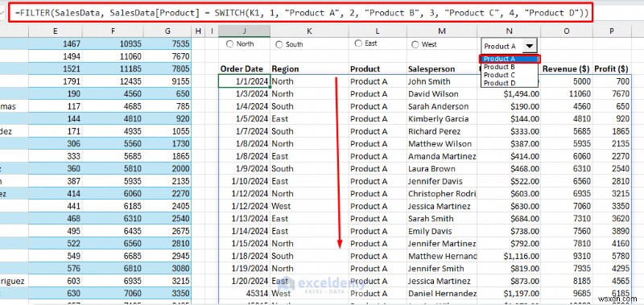Select column N header

click(509, 31)
